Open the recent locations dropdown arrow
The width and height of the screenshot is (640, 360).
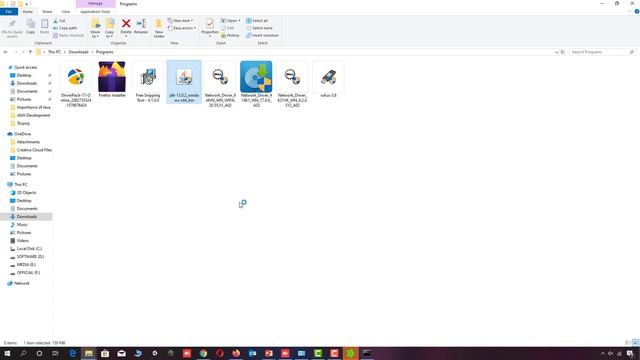point(23,52)
